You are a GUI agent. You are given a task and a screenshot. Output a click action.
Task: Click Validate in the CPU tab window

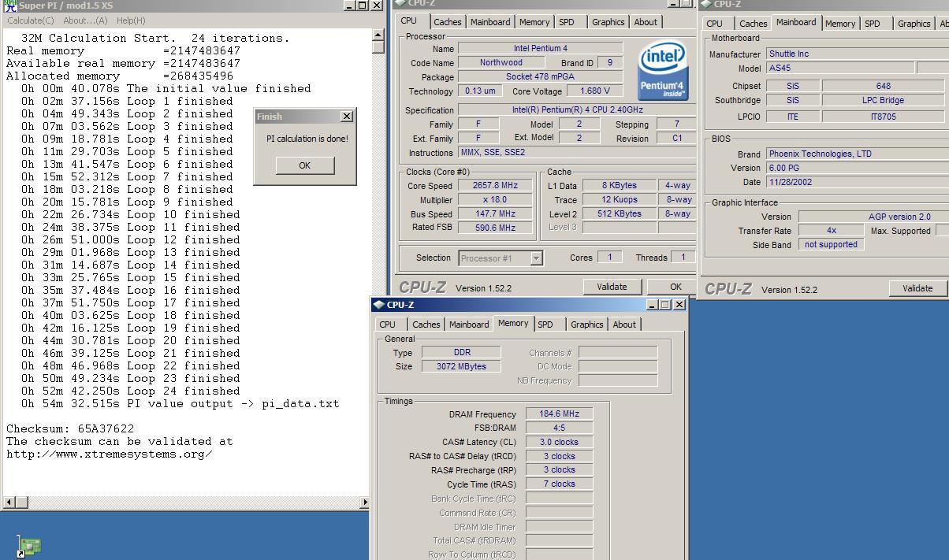[612, 287]
